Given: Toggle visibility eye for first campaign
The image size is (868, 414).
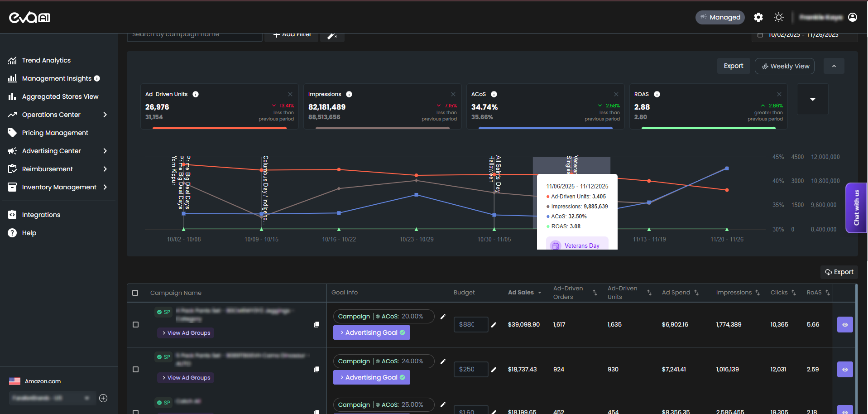Looking at the screenshot, I should [x=844, y=325].
